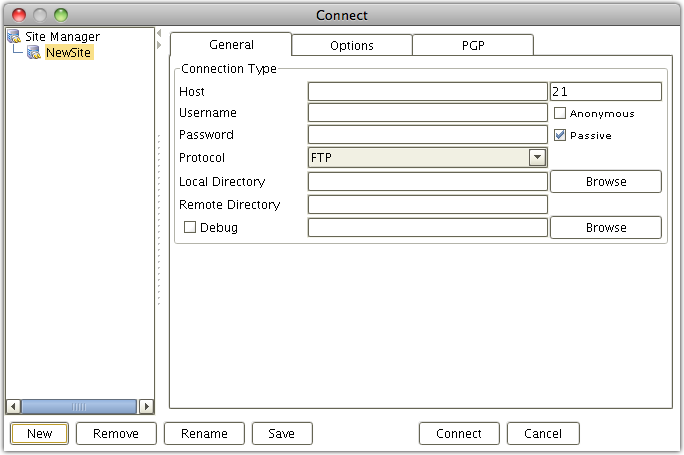The width and height of the screenshot is (684, 455).
Task: Click the Protocol combo box showing FTP
Action: click(x=428, y=157)
